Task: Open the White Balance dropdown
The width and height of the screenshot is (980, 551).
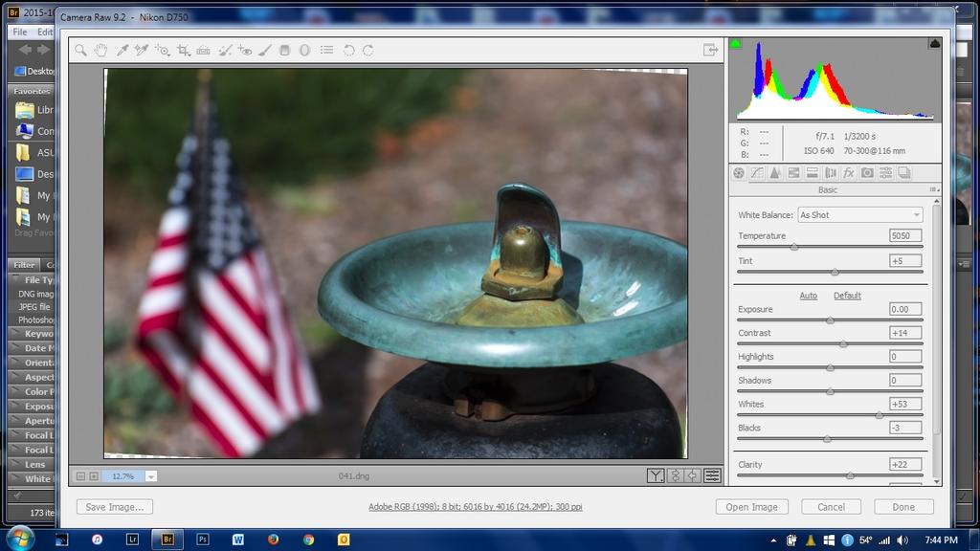Action: [859, 215]
